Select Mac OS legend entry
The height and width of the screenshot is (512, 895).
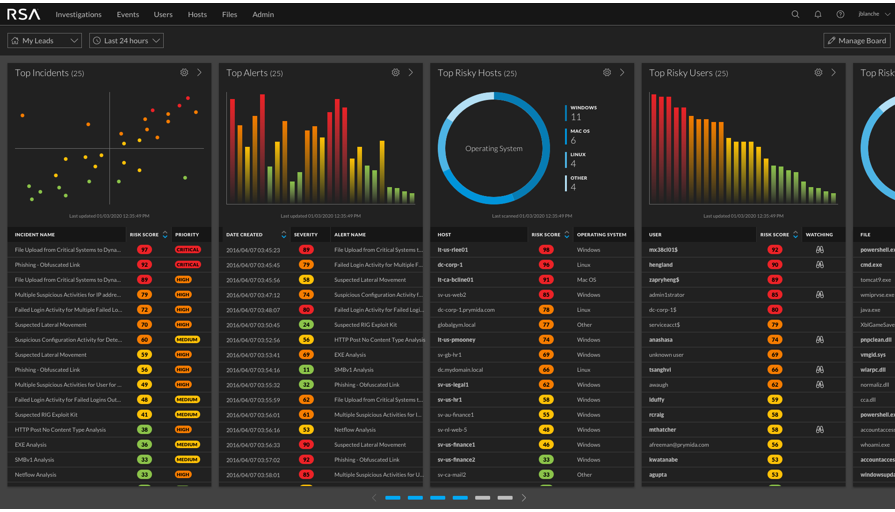tap(578, 136)
